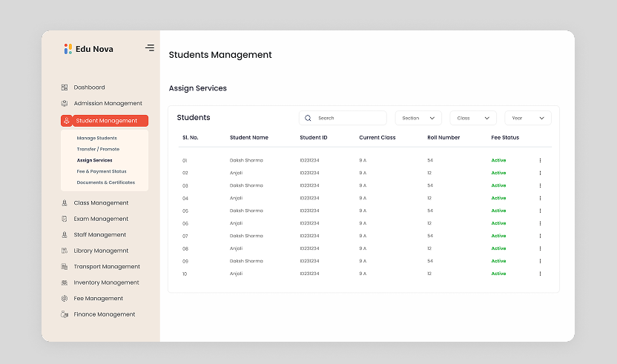Click the search magnifier icon
This screenshot has width=617, height=364.
click(308, 118)
